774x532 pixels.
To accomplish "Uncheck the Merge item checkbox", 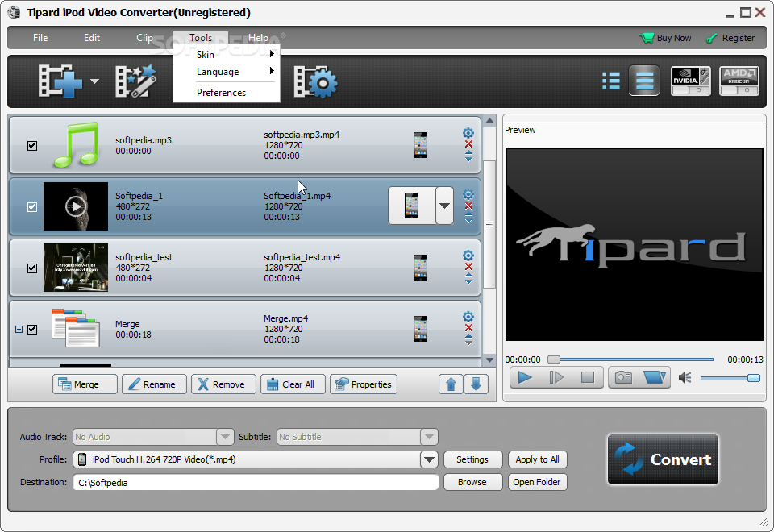I will point(32,329).
